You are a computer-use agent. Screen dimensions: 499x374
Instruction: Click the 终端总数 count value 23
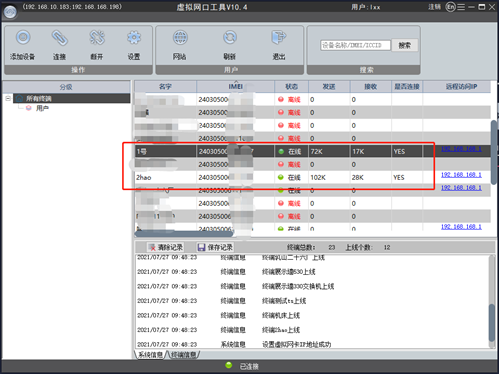[332, 247]
